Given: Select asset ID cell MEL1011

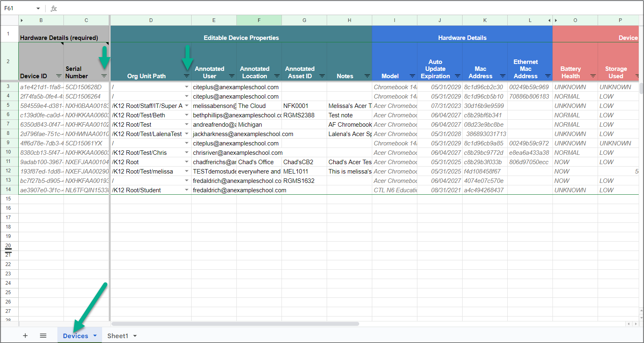Looking at the screenshot, I should (x=304, y=171).
